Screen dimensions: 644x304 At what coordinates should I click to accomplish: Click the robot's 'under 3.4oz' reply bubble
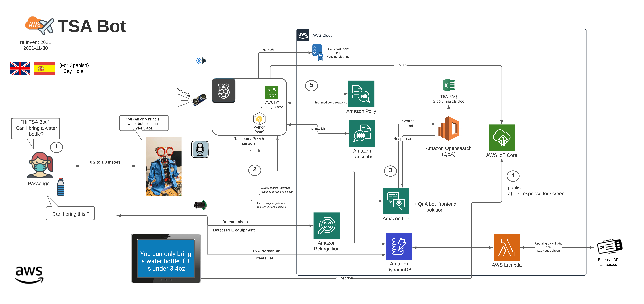tap(144, 123)
